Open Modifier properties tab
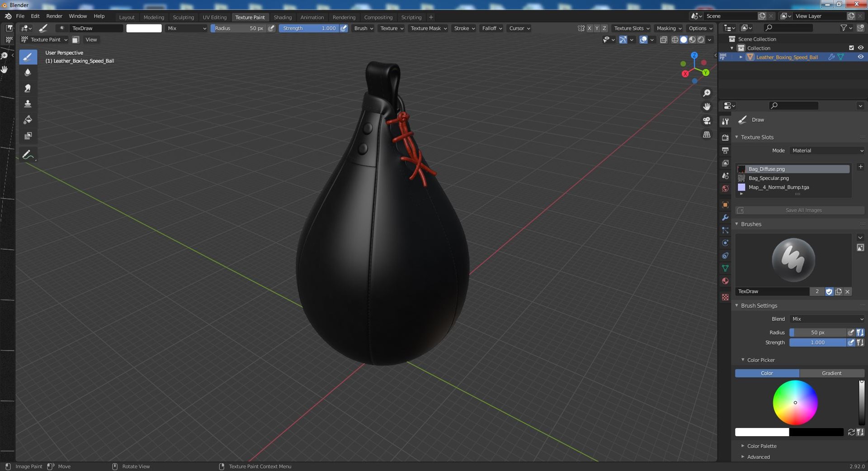 point(725,218)
